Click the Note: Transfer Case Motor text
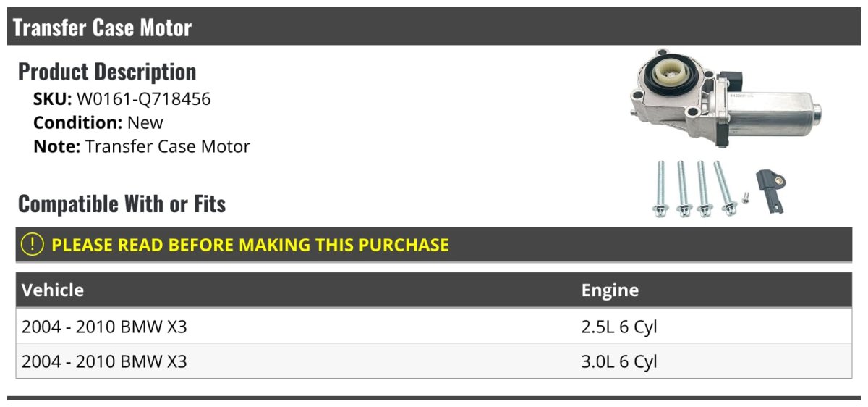The width and height of the screenshot is (868, 407). click(x=142, y=146)
